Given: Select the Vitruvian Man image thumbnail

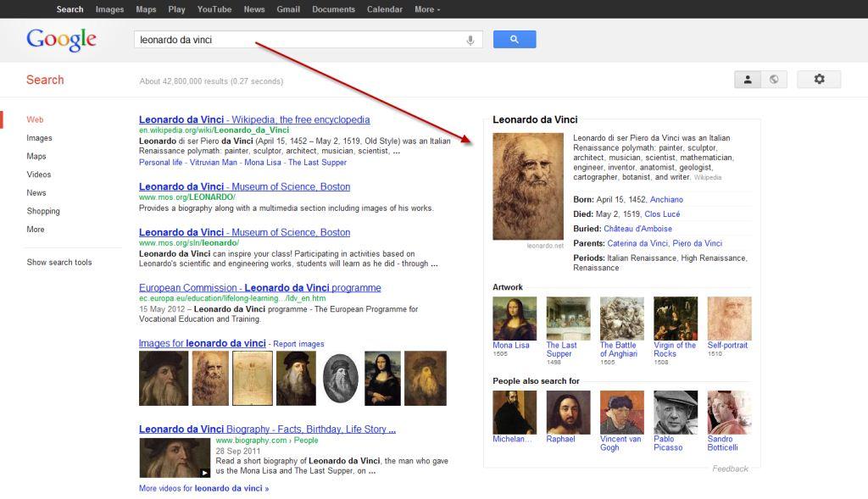Looking at the screenshot, I should click(x=253, y=379).
